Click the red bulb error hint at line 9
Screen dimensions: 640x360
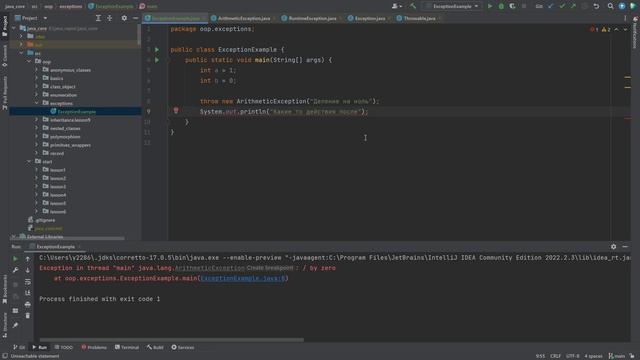click(176, 111)
